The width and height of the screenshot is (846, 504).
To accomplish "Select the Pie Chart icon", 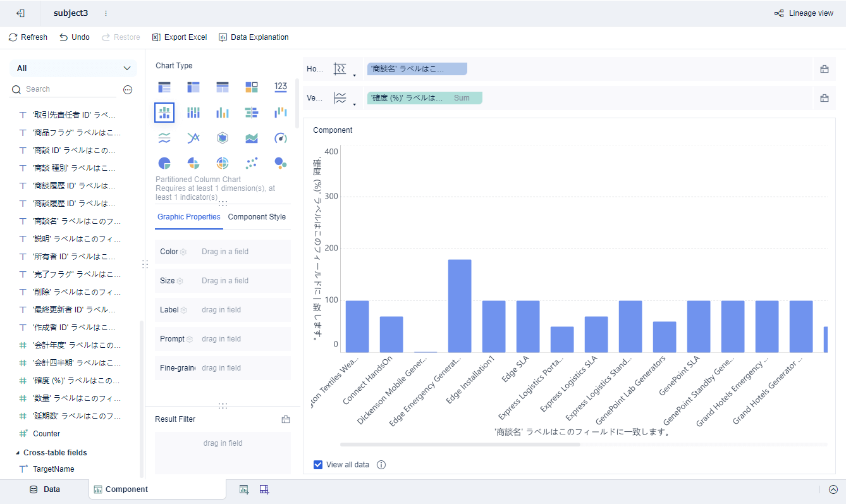I will pyautogui.click(x=164, y=163).
